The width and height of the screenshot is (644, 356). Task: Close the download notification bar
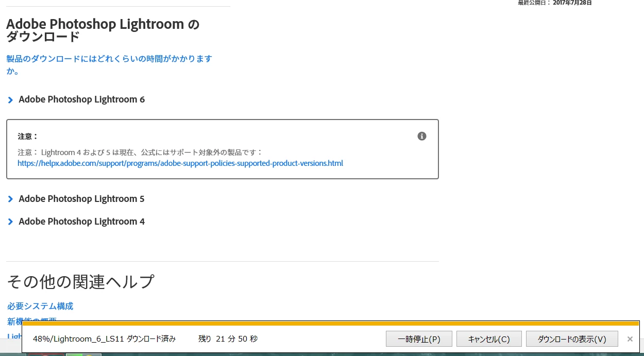630,339
